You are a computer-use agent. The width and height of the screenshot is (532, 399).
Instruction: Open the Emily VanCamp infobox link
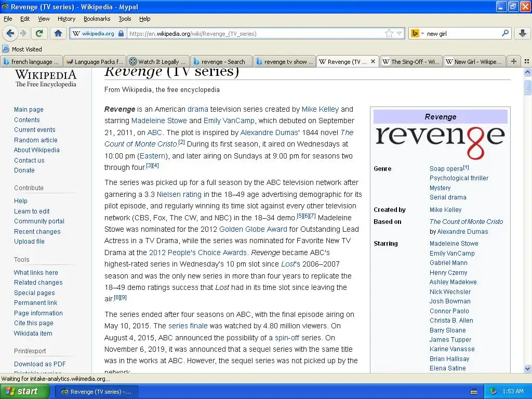[x=452, y=254]
